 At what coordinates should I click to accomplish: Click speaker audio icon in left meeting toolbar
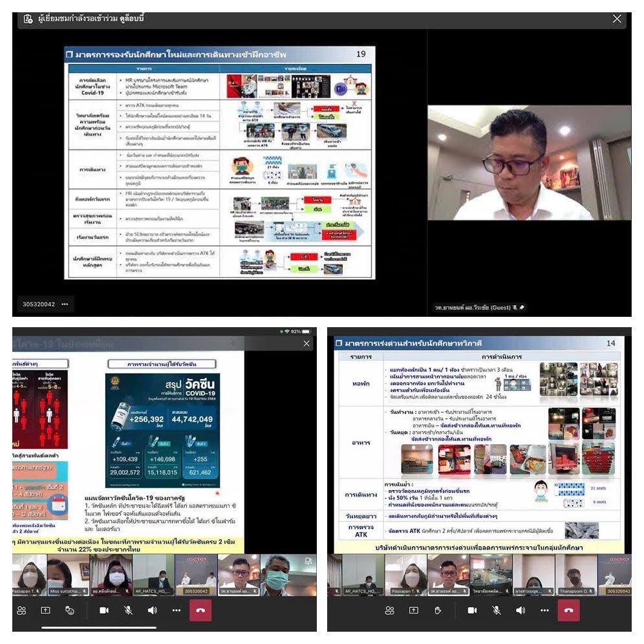[152, 610]
